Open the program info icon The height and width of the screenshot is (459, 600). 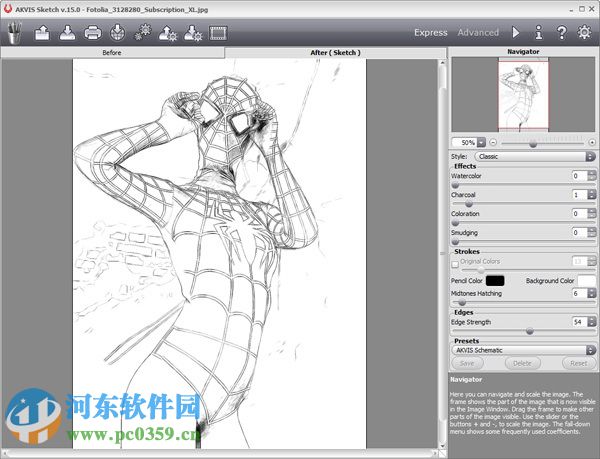[x=539, y=33]
